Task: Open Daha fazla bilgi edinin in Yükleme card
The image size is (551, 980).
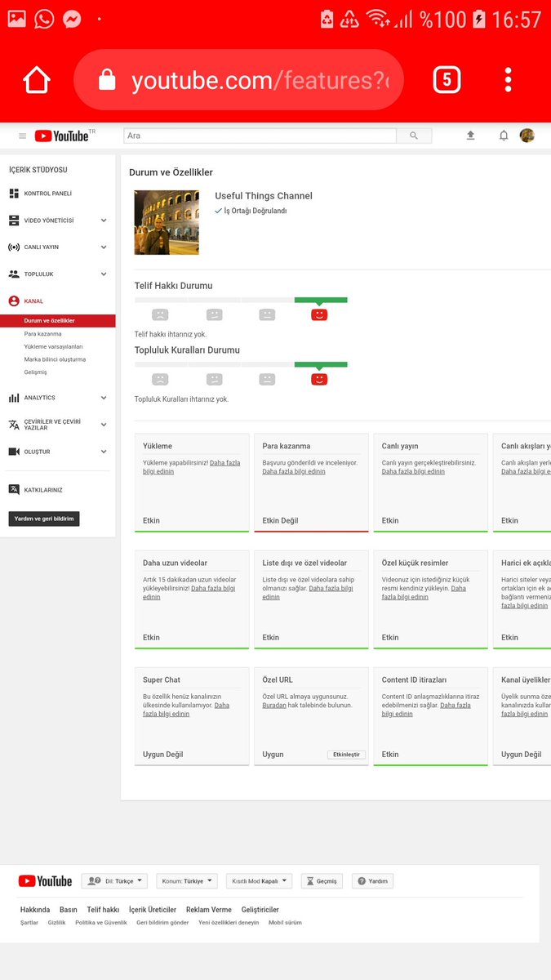Action: click(x=192, y=467)
